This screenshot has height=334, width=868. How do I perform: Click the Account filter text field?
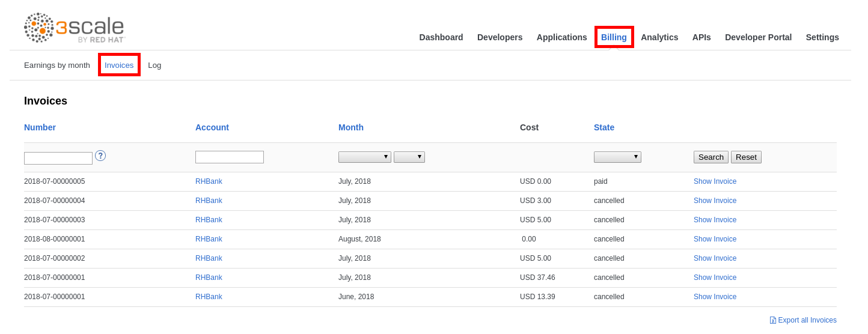(229, 157)
